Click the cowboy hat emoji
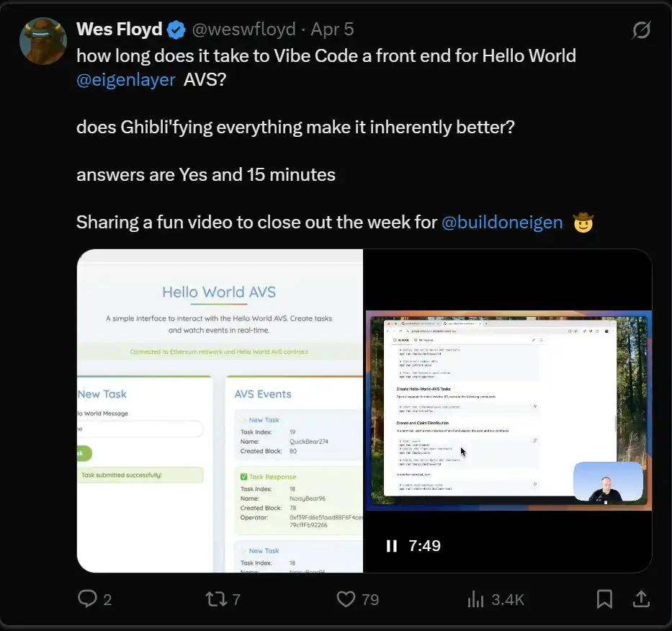 [583, 222]
